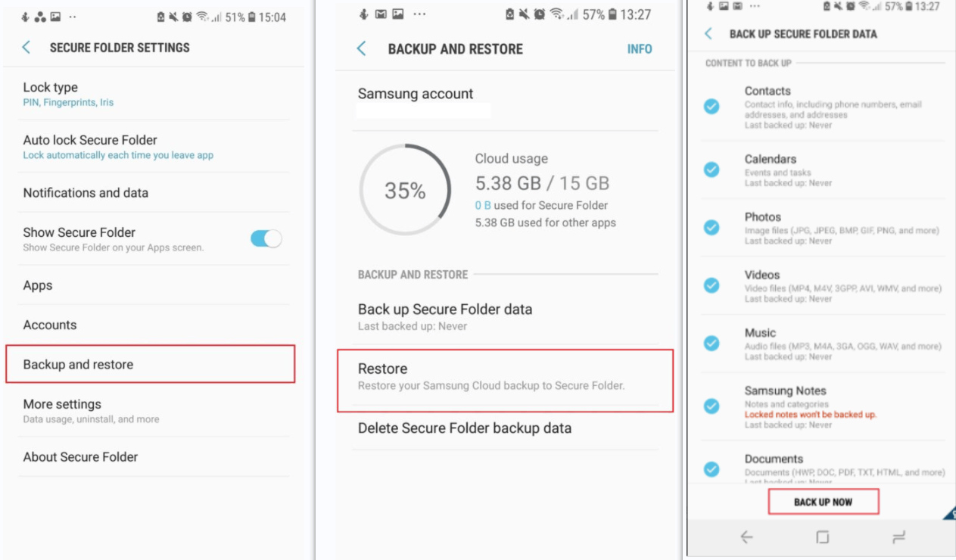Tap the back arrow on Secure Folder Settings
Viewport: 956px width, 560px height.
(x=25, y=47)
